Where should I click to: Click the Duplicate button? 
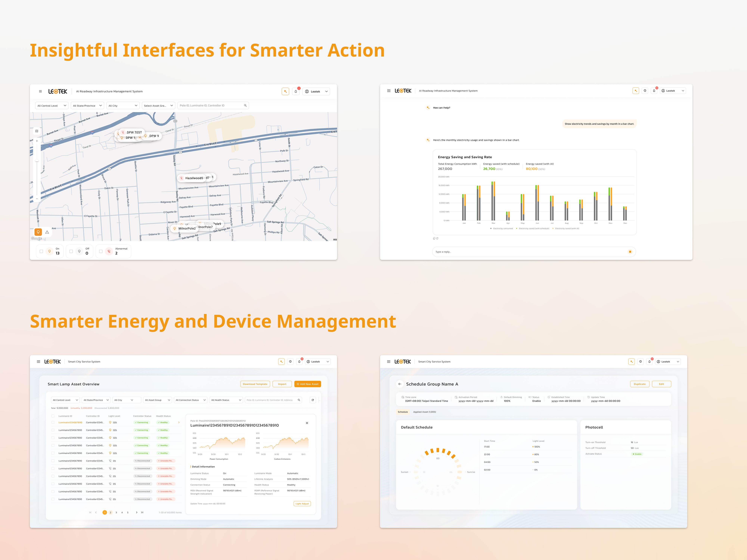tap(640, 384)
